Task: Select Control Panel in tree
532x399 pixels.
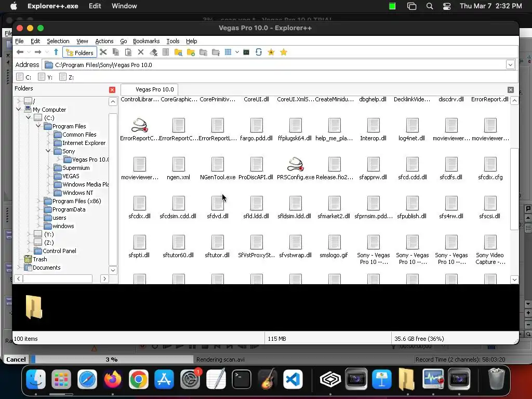Action: click(x=59, y=251)
